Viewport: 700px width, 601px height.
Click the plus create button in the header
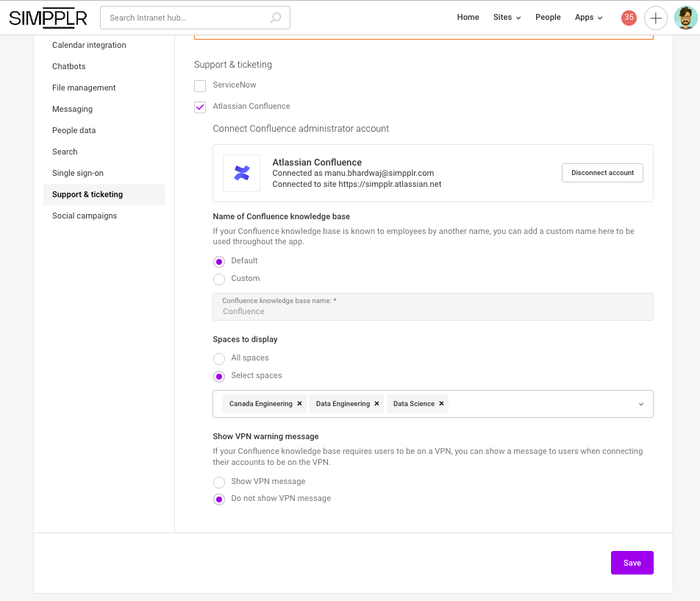[x=655, y=18]
